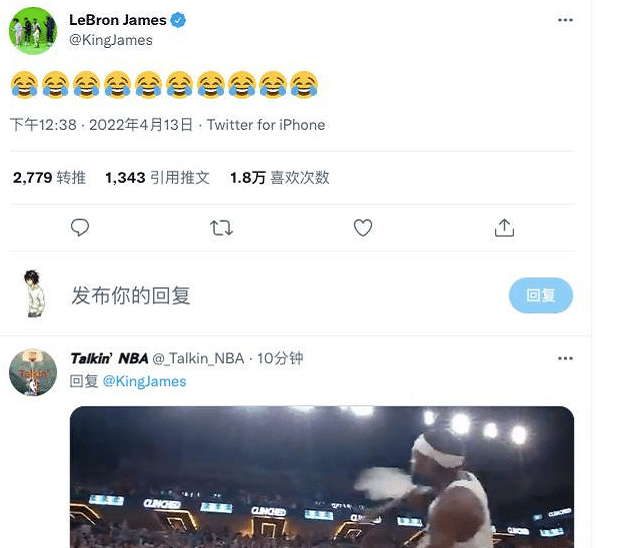The height and width of the screenshot is (548, 617).
Task: Click the @_Talkin_NBA handle
Action: click(200, 358)
